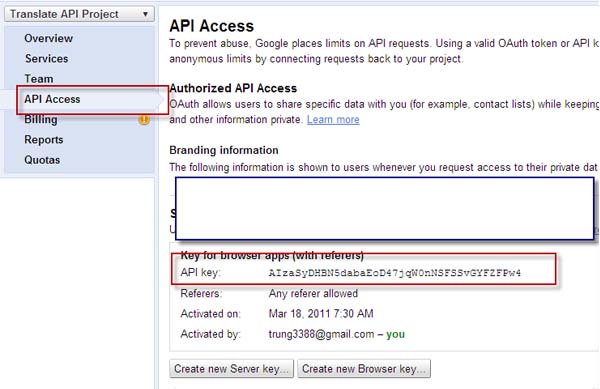
Task: Click the 'Any referer allowed' value
Action: coord(313,293)
